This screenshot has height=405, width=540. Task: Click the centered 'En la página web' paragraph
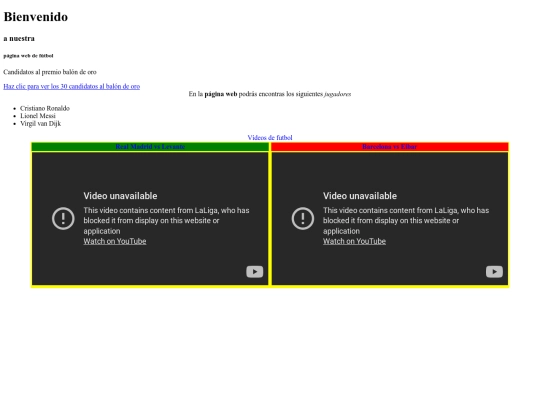click(x=270, y=94)
